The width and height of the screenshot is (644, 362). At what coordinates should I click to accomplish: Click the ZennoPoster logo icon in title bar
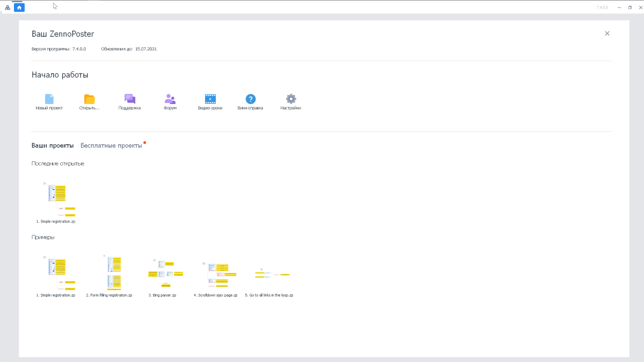click(8, 8)
